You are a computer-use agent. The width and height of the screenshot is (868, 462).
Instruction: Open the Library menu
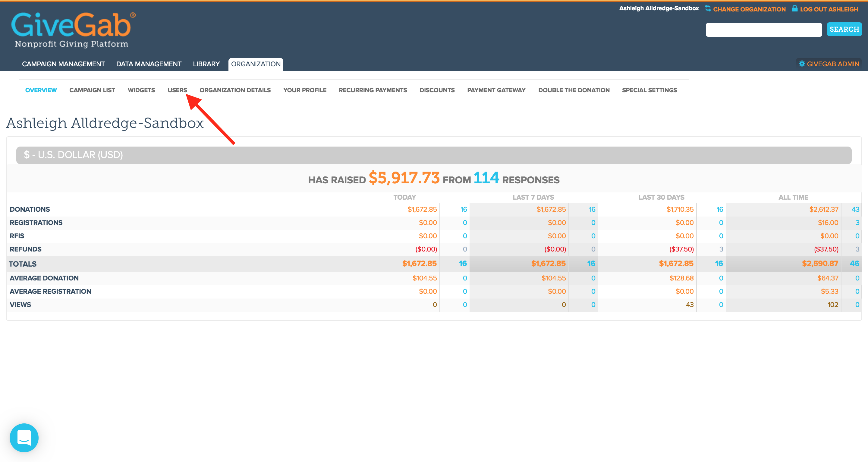(x=206, y=64)
